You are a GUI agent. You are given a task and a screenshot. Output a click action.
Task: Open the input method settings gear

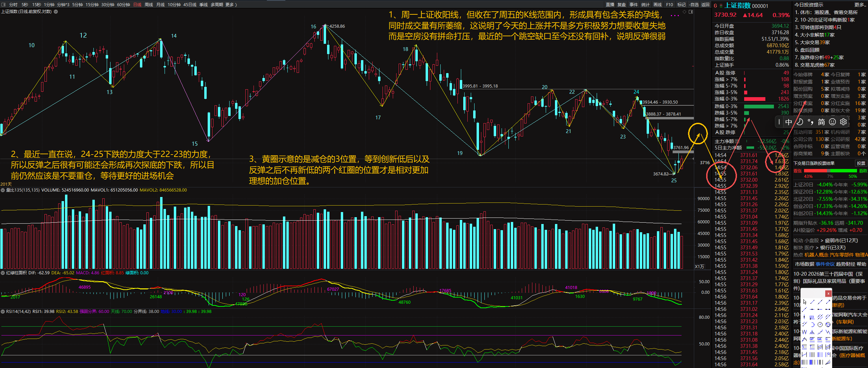coord(843,122)
